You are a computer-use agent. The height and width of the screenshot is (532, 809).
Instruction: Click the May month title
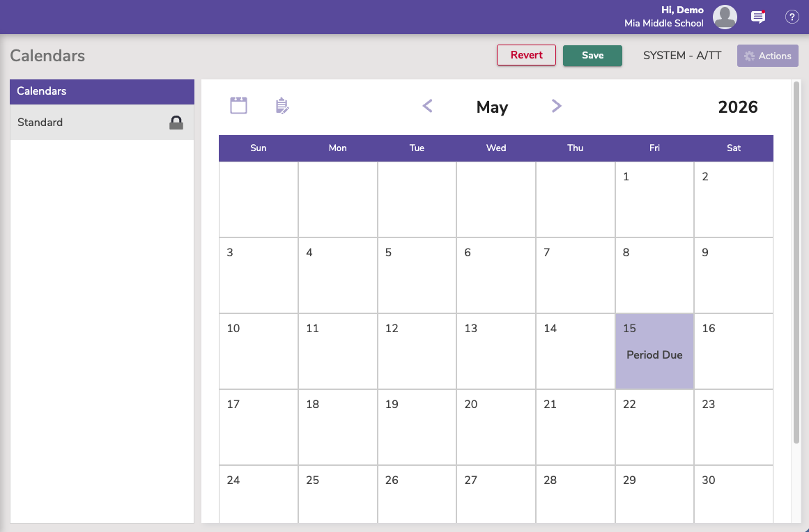(x=492, y=107)
